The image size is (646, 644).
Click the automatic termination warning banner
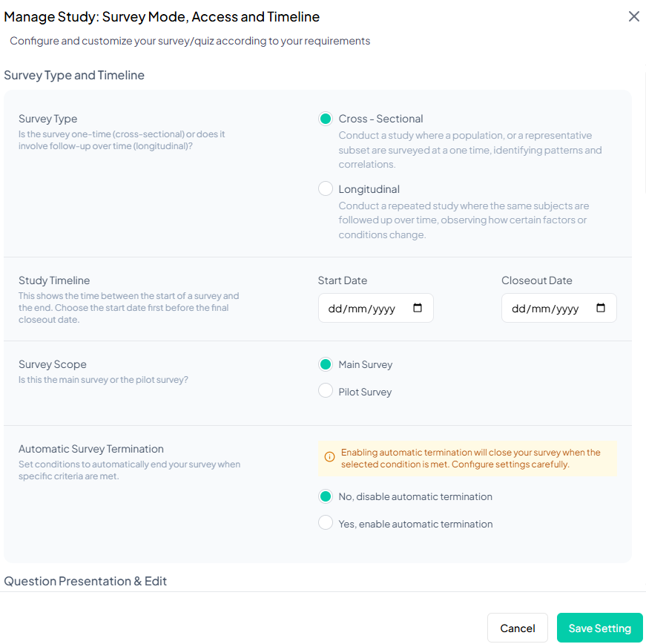tap(471, 458)
